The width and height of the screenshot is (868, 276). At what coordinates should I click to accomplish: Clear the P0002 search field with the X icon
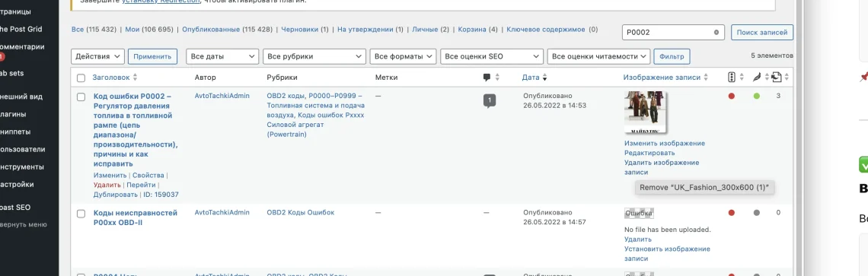(x=716, y=33)
